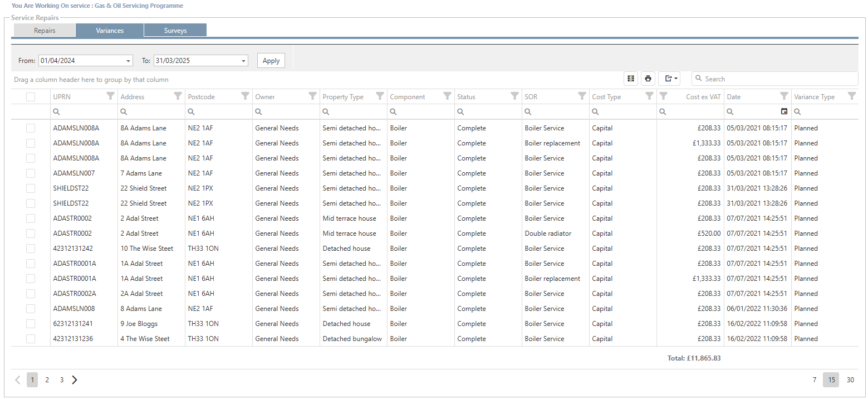Expand the To date dropdown
Screen dimensions: 868x399
pos(244,61)
